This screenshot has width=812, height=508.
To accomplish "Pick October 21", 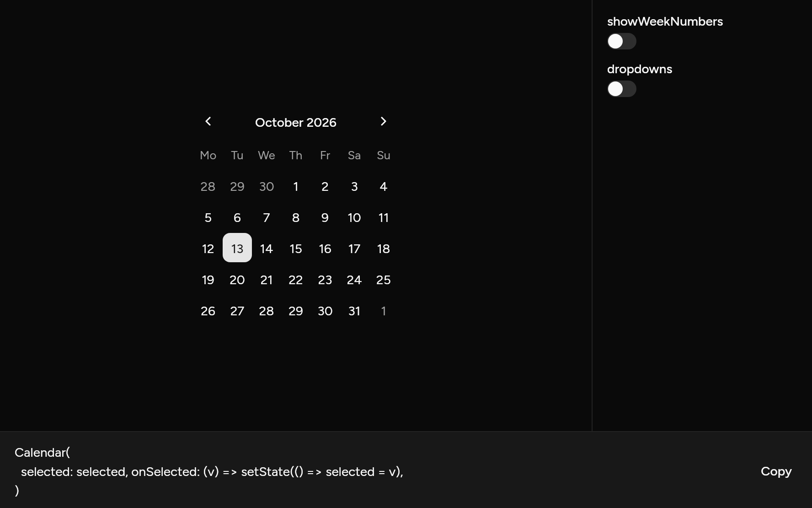I will pyautogui.click(x=267, y=280).
